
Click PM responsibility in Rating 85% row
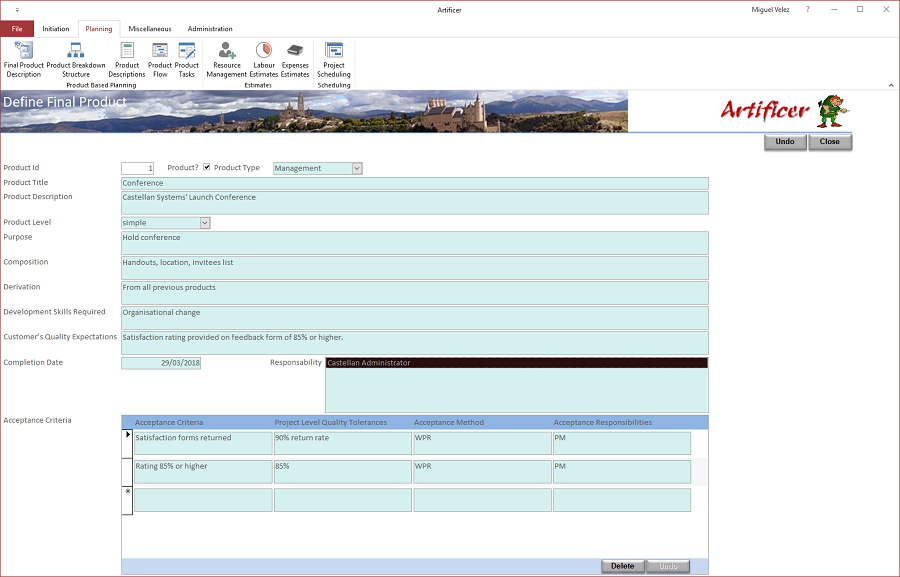click(622, 472)
